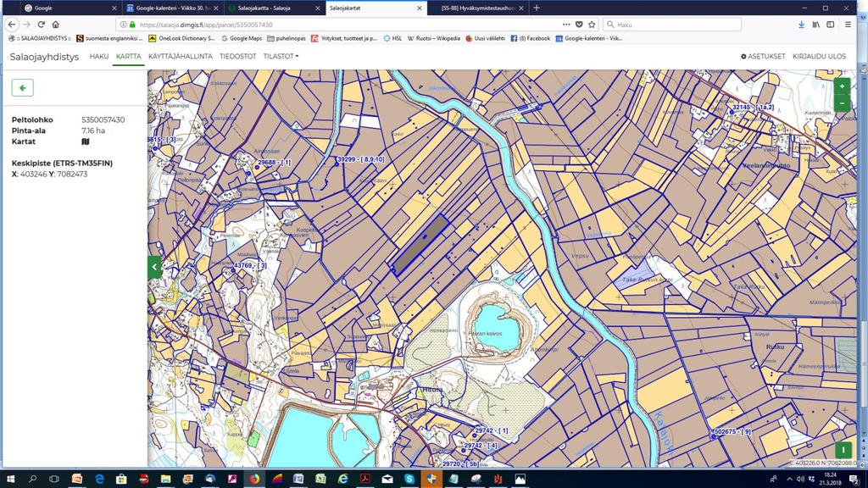Screen dimensions: 868x488
Task: Open parcel maps via Kartat map icon
Action: pos(86,141)
